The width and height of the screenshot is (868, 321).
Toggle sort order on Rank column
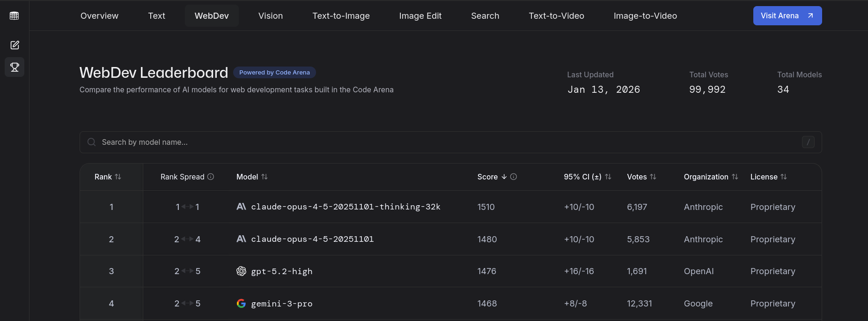pos(118,177)
